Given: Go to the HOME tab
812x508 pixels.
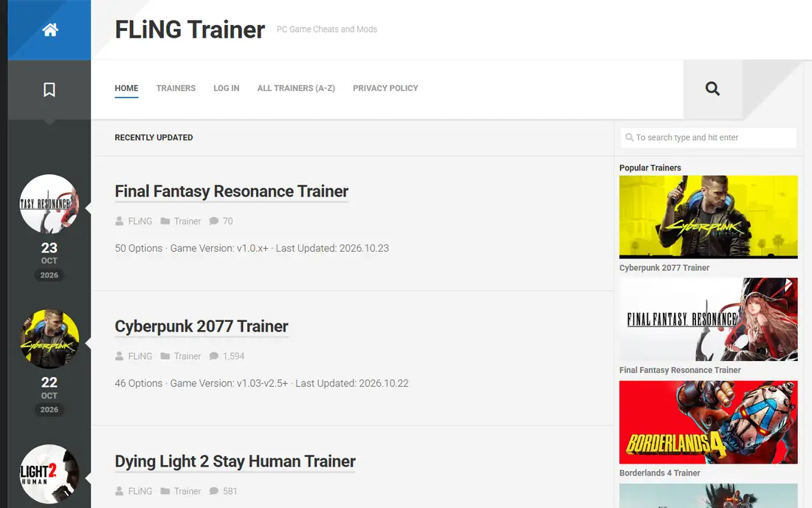Looking at the screenshot, I should tap(126, 88).
